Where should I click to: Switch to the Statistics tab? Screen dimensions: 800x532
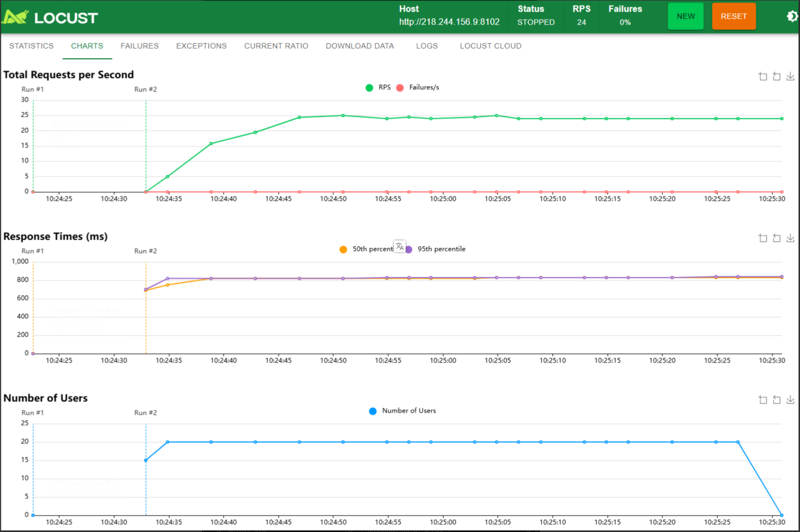(x=31, y=46)
